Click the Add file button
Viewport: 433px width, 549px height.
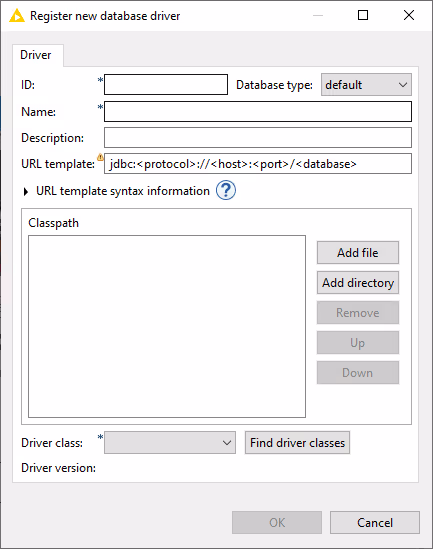358,252
